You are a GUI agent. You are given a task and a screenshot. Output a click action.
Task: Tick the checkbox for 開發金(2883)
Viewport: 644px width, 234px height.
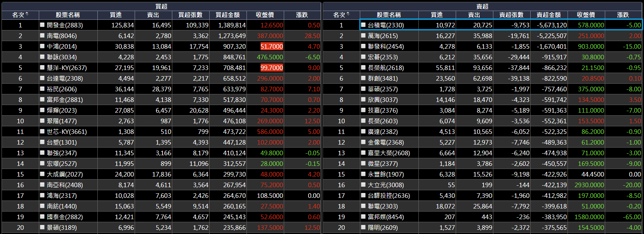point(42,25)
